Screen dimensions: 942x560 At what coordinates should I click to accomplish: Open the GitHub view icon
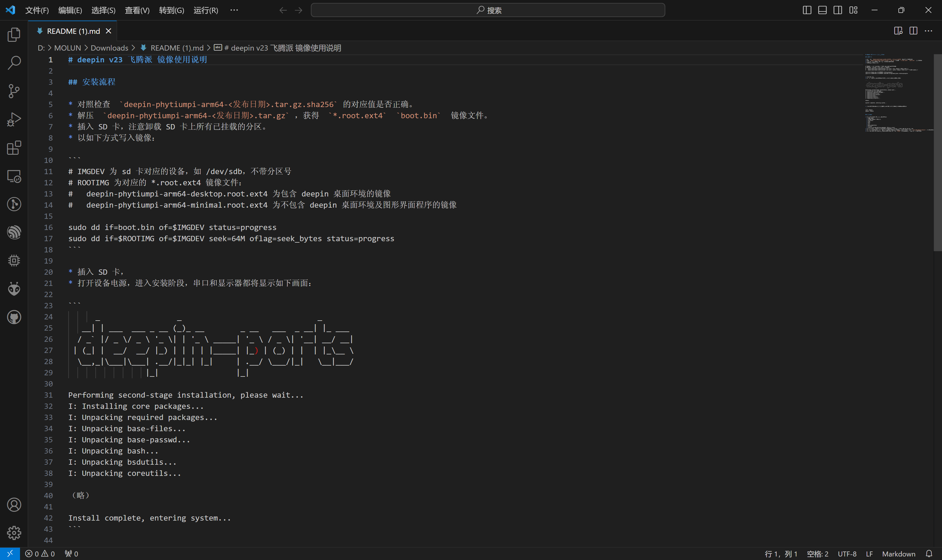(x=14, y=317)
